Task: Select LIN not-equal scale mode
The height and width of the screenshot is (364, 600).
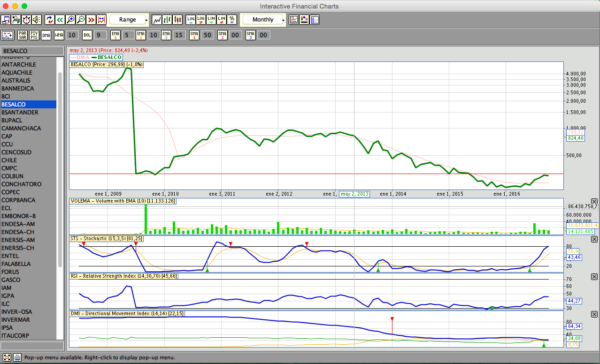Action: (222, 20)
